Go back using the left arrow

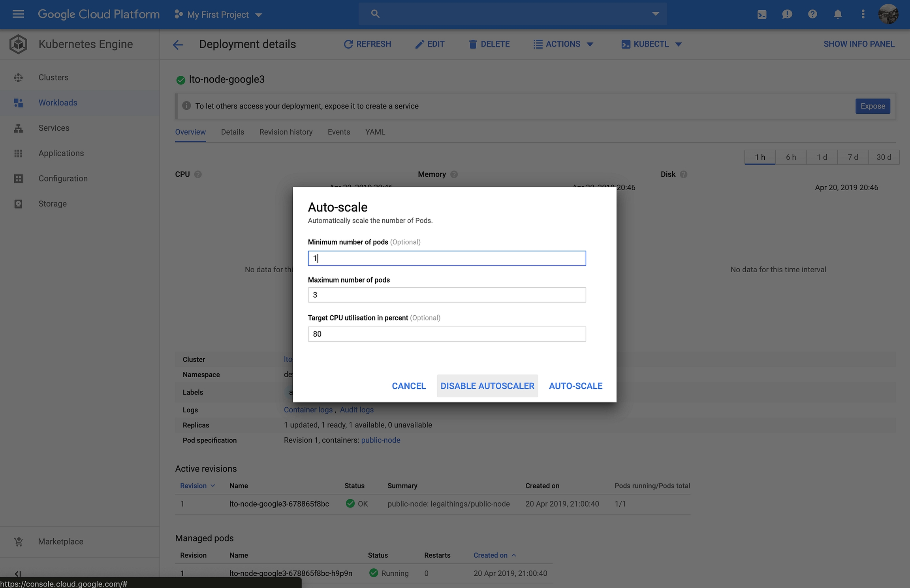[178, 45]
